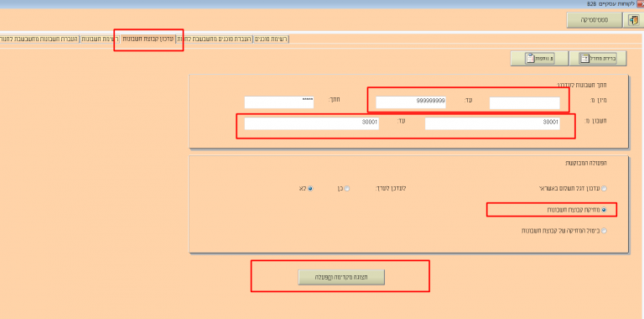Click the notes button with clipboard icon

539,59
